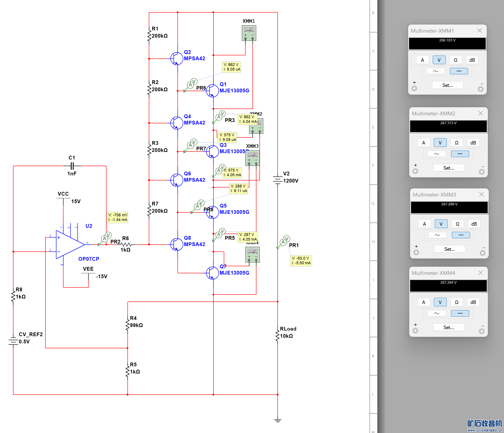504x433 pixels.
Task: Open Set... on Multimeter-XMM1
Action: pos(447,85)
